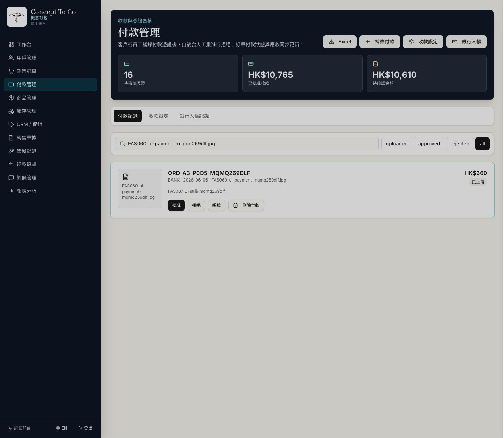Click 拒絕 to reject payment
Image resolution: width=504 pixels, height=438 pixels.
[196, 205]
